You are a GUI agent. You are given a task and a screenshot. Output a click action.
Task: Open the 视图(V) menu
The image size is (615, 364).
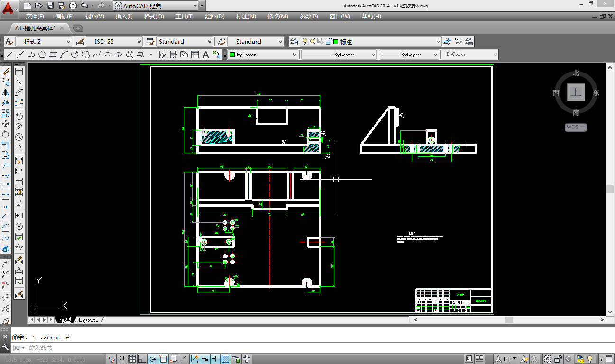[94, 17]
